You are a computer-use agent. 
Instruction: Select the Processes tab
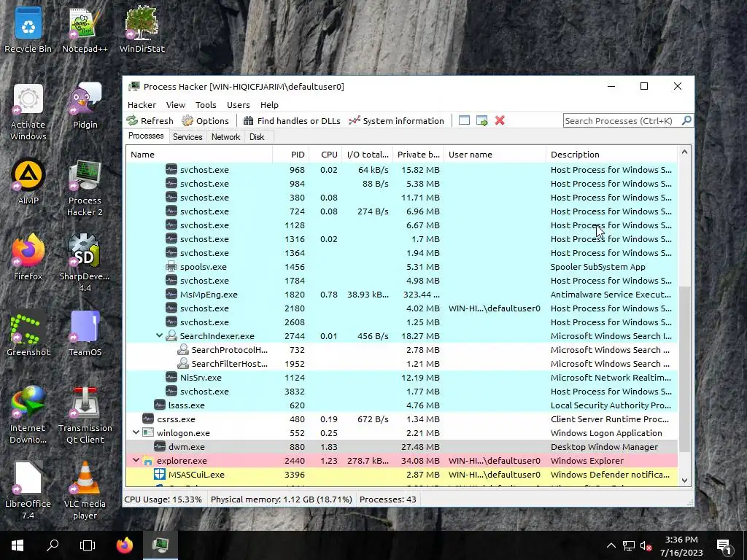146,136
